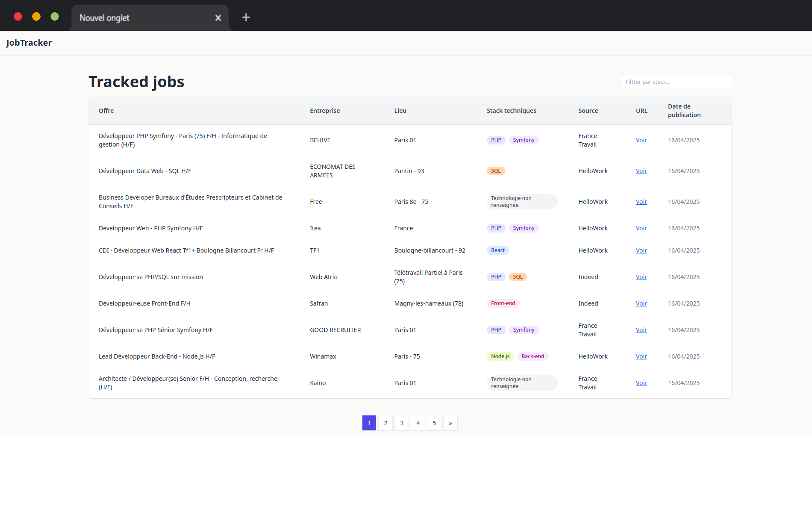Screen dimensions: 812x515
Task: Open Voir link for Safran job
Action: tap(641, 303)
